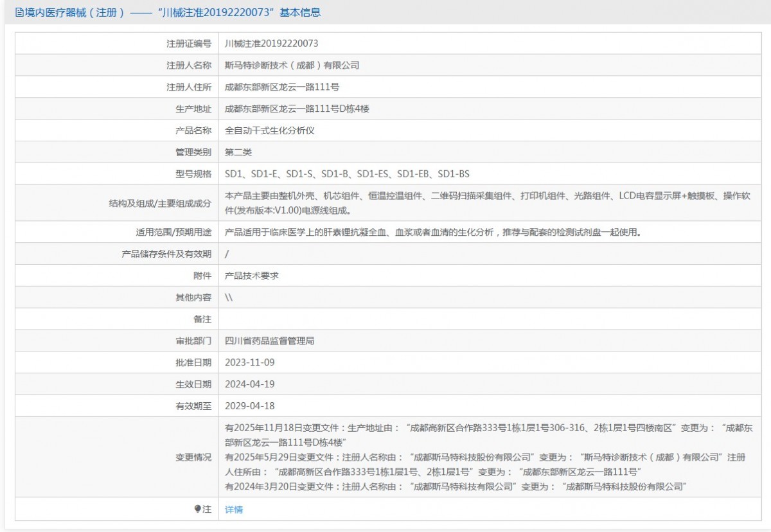Click the document icon beside the page title
This screenshot has height=532, width=771.
(19, 12)
